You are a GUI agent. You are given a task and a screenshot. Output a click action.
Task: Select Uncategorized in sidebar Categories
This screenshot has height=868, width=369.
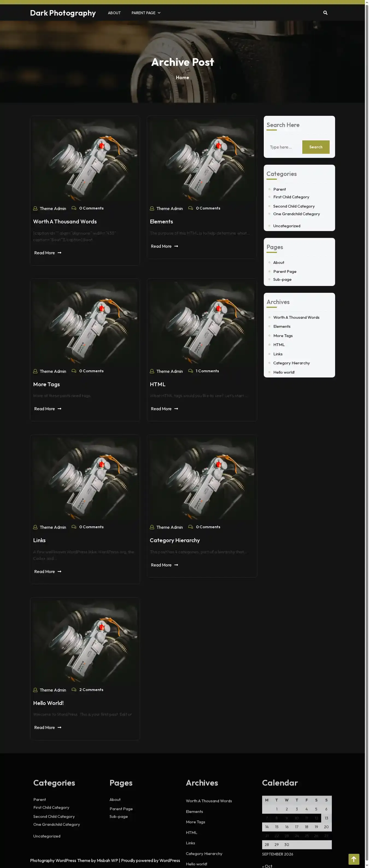coord(287,226)
